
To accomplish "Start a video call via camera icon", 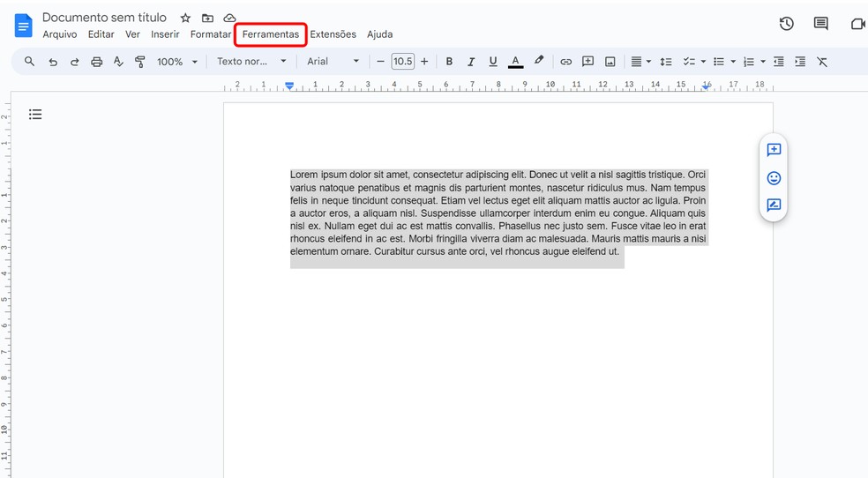I will click(x=858, y=24).
